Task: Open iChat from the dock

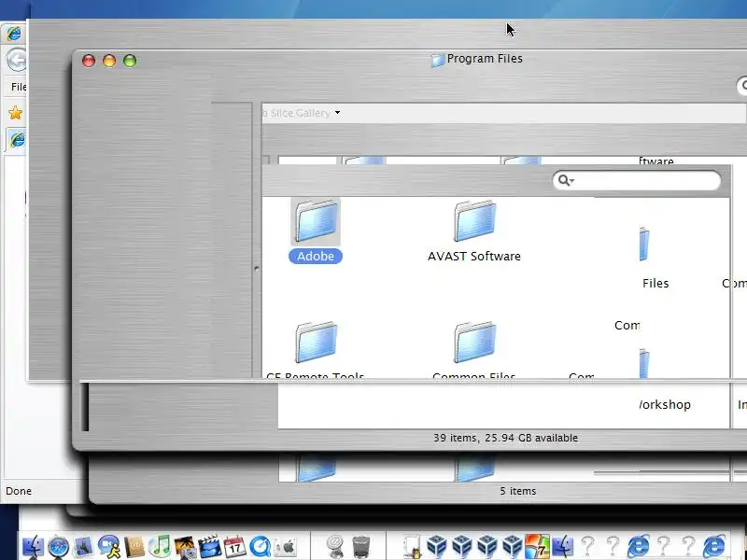Action: 109,546
